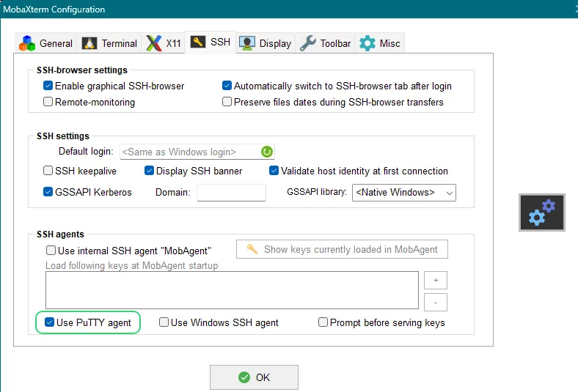This screenshot has height=392, width=578.
Task: Click the Domain text field
Action: (x=231, y=192)
